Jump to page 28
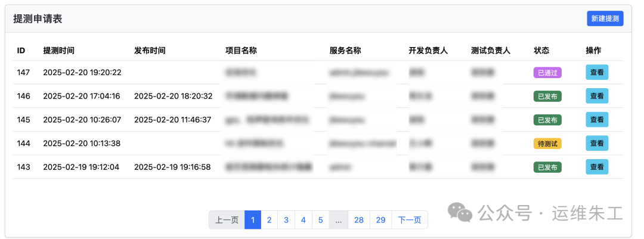The height and width of the screenshot is (239, 644). [358, 220]
